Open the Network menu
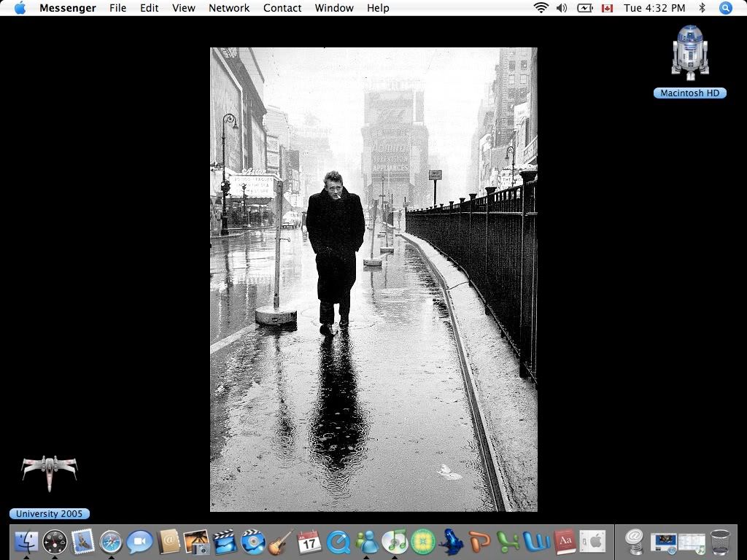747x560 pixels. [229, 8]
